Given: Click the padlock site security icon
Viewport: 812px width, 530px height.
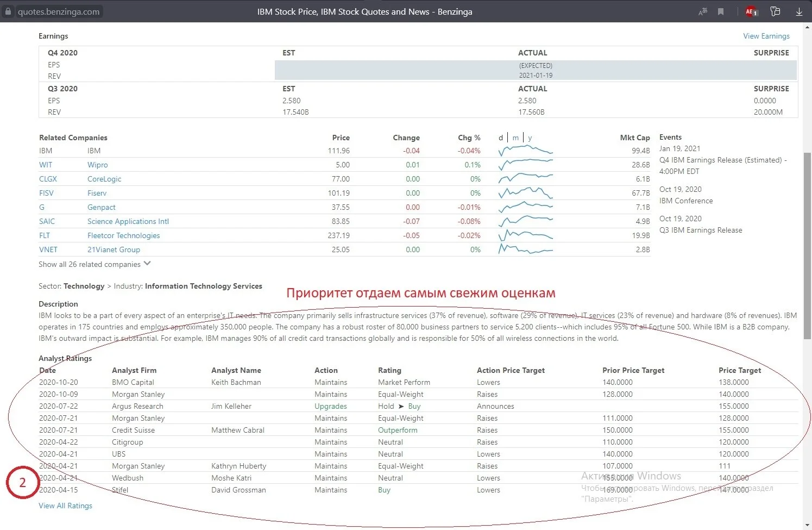Looking at the screenshot, I should click(8, 11).
